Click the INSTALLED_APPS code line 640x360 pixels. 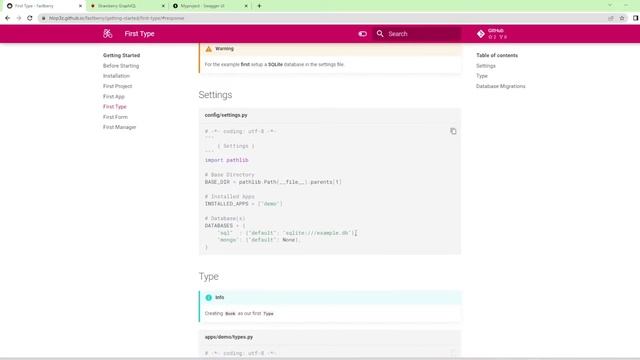(x=244, y=203)
